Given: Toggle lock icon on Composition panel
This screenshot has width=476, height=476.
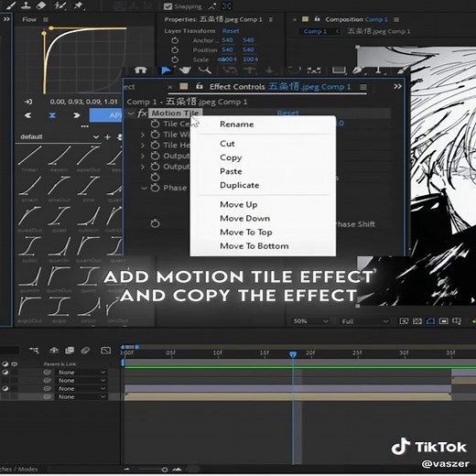Looking at the screenshot, I should point(317,19).
